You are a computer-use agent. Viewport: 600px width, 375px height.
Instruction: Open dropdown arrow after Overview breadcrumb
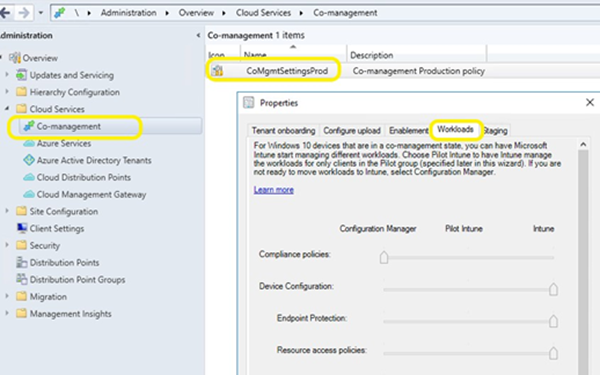coord(224,13)
